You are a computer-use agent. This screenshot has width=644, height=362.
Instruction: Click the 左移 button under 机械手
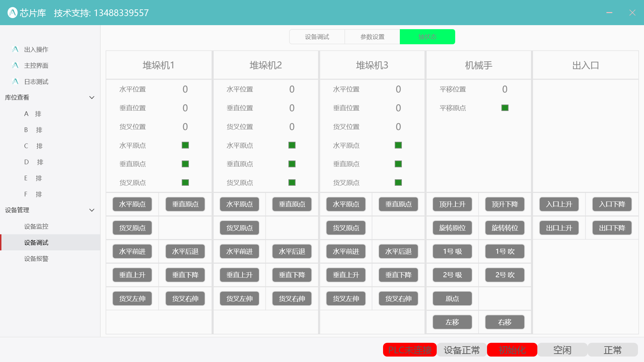452,322
